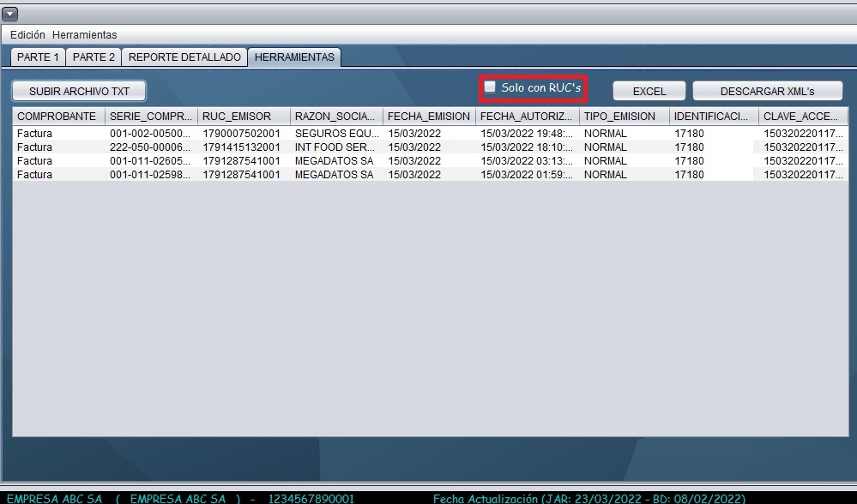Open the Edición menu
The height and width of the screenshot is (504, 857).
[27, 35]
